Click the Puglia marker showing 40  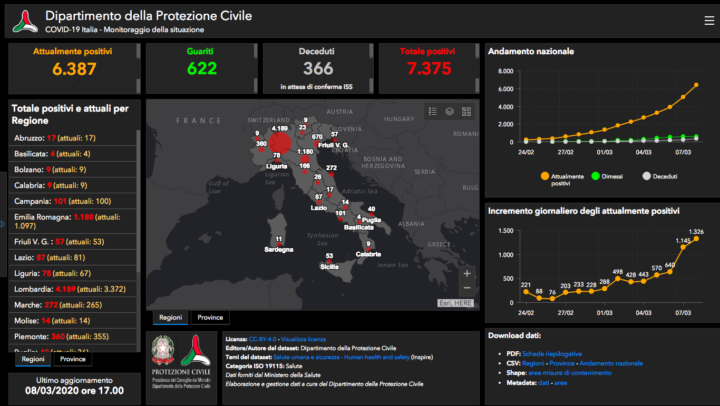(x=371, y=214)
